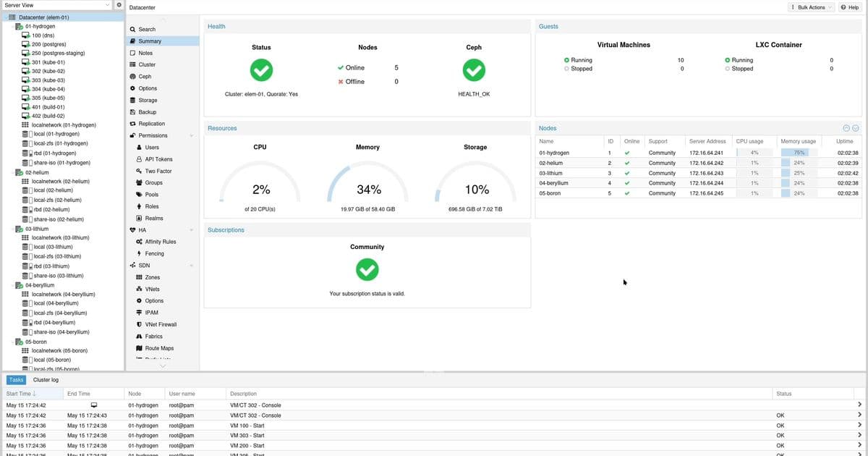The image size is (868, 456).
Task: Switch to the Cluster log tab
Action: [46, 379]
